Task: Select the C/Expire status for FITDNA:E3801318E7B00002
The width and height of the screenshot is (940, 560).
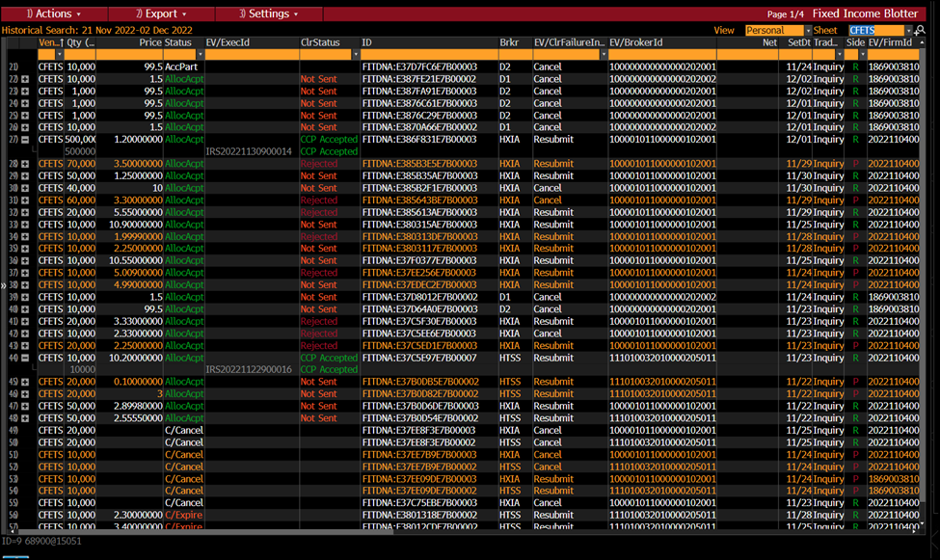Action: [183, 515]
